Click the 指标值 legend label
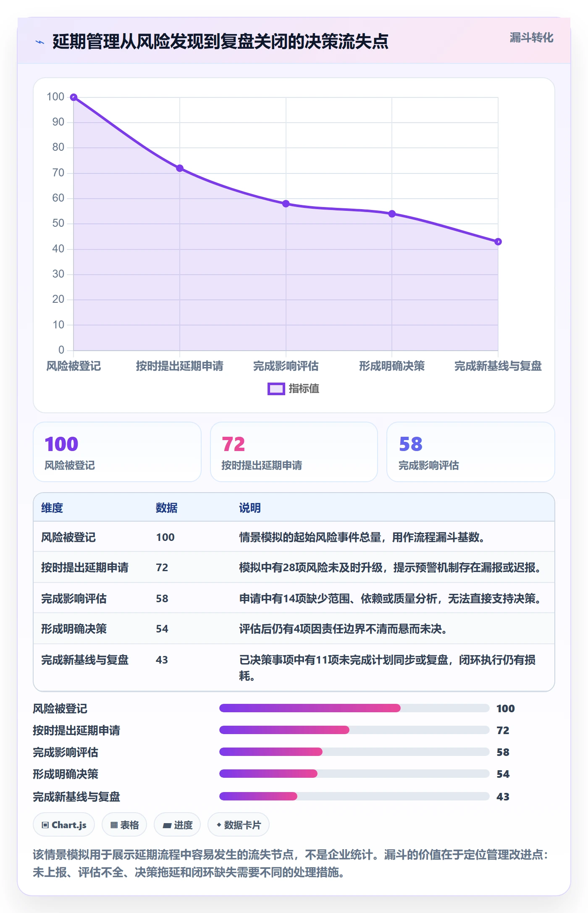 (304, 389)
